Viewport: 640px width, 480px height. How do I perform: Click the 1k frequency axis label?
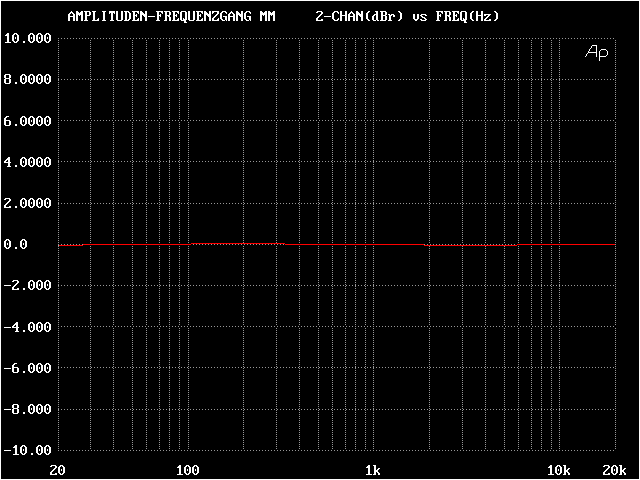coord(372,470)
